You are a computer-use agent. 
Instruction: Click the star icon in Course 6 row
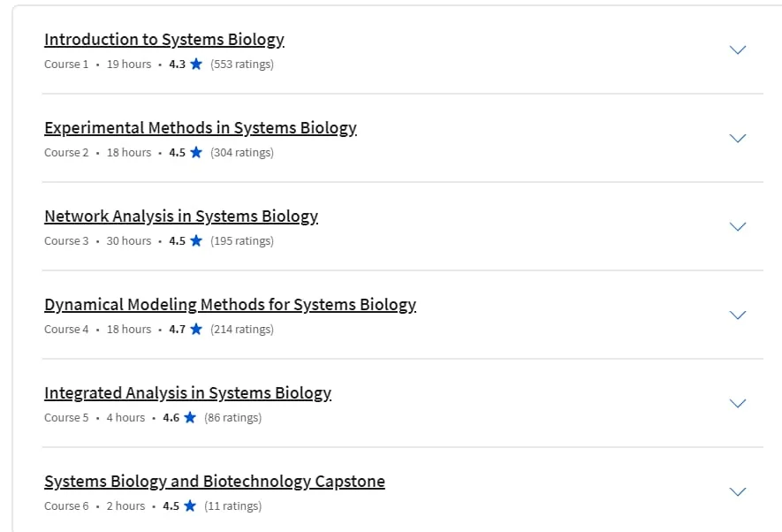tap(190, 505)
